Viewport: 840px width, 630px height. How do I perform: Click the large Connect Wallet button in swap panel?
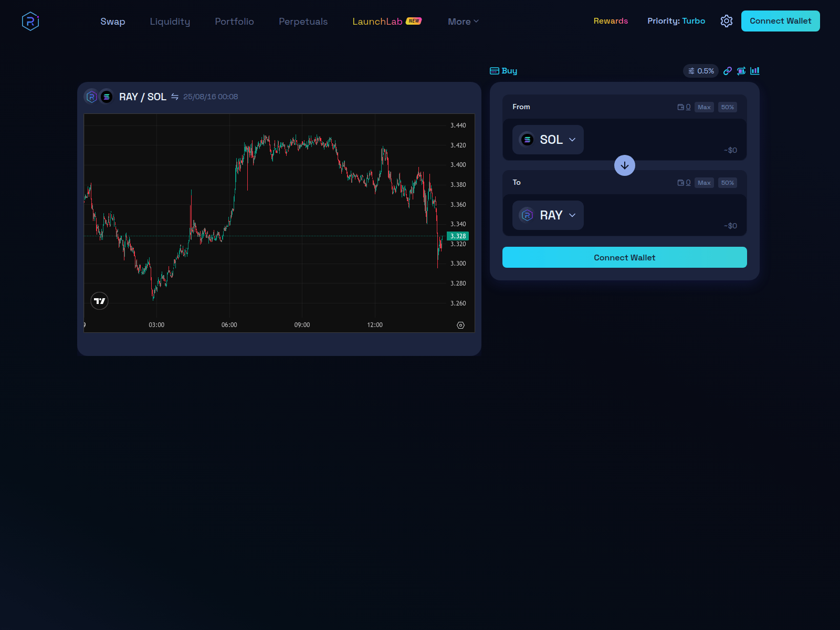625,257
